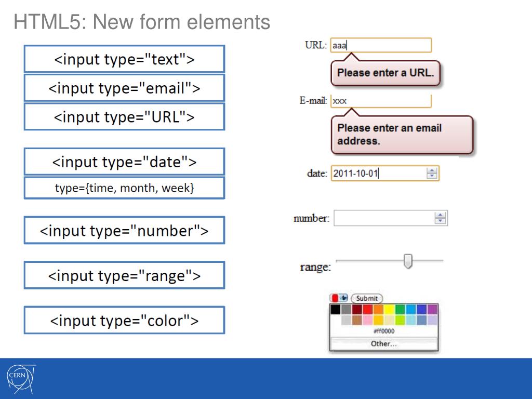Image resolution: width=532 pixels, height=399 pixels.
Task: Click the red color well preview
Action: [x=335, y=298]
